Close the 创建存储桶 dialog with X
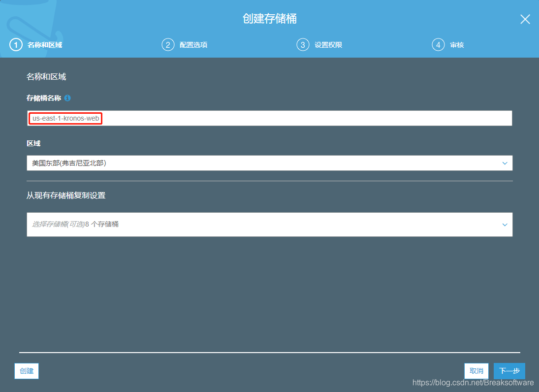Viewport: 539px width, 392px height. coord(525,19)
